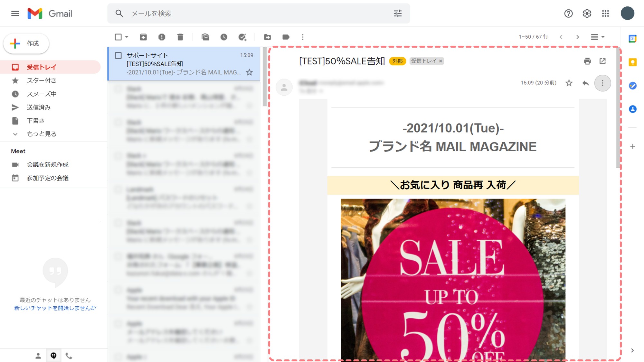Open email more actions menu
This screenshot has height=362, width=644.
pyautogui.click(x=602, y=83)
